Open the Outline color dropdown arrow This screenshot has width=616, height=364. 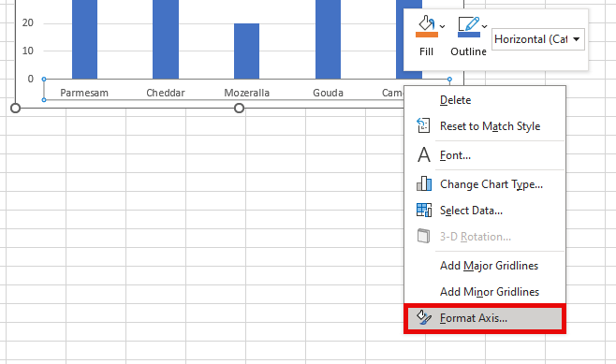[484, 26]
